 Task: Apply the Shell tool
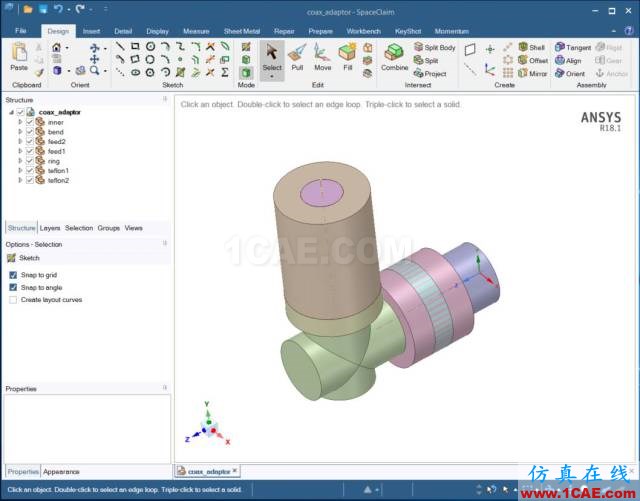[531, 47]
